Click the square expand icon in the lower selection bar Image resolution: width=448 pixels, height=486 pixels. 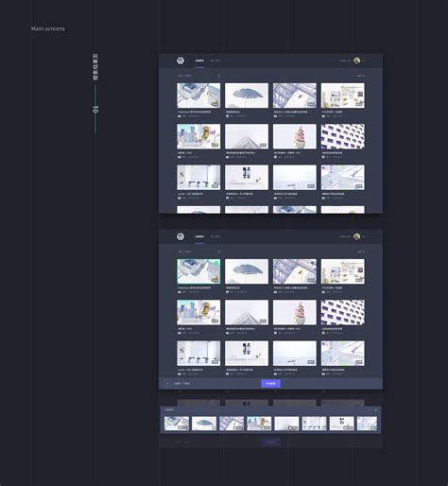tap(167, 384)
